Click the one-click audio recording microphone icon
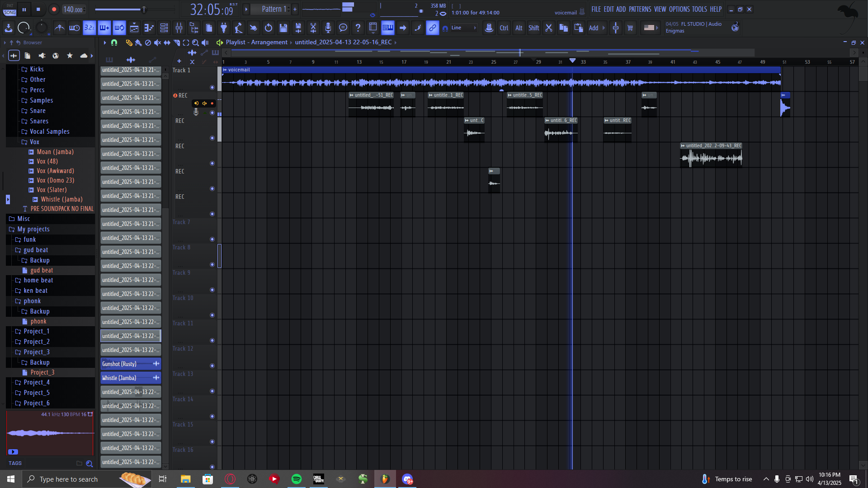This screenshot has height=488, width=868. click(x=328, y=28)
